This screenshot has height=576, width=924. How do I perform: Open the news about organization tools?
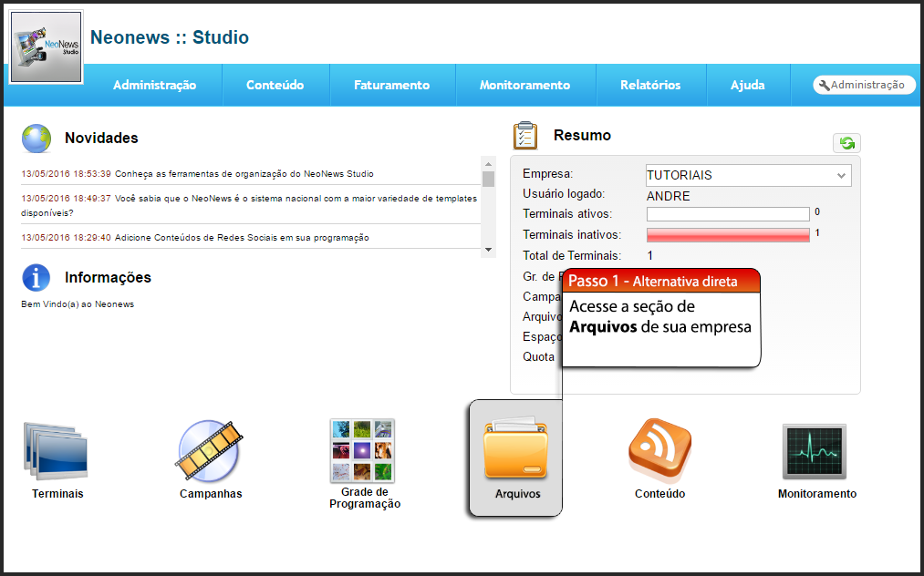tap(244, 173)
